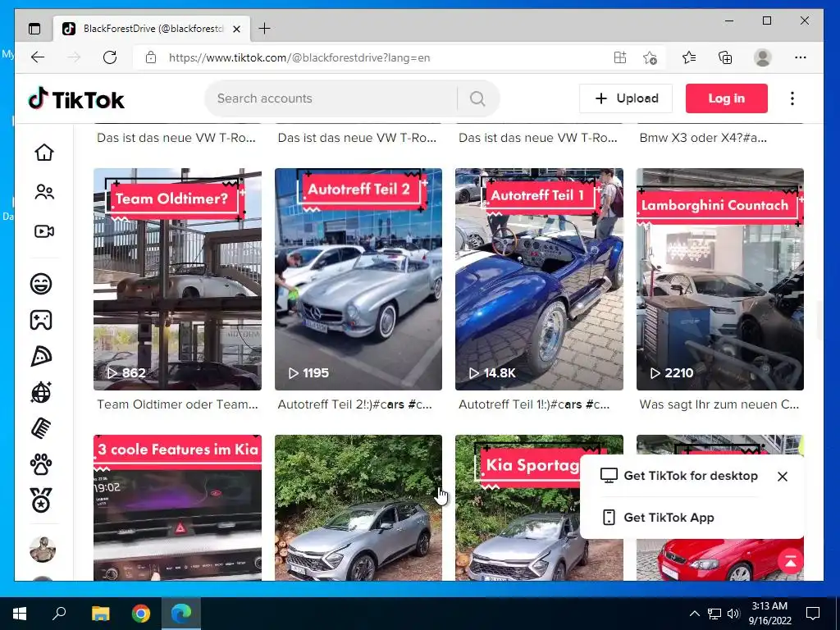
Task: Open Edge Settings and more menu
Action: click(x=801, y=57)
